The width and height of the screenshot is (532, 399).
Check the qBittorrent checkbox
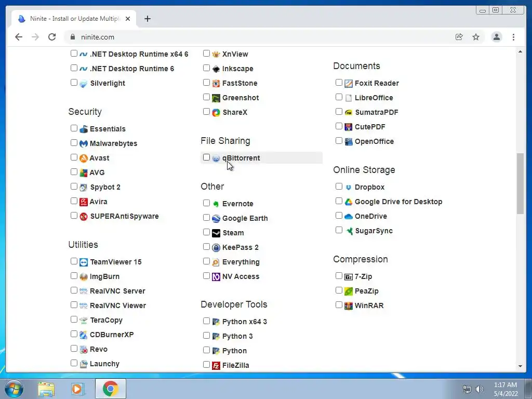[x=206, y=157]
